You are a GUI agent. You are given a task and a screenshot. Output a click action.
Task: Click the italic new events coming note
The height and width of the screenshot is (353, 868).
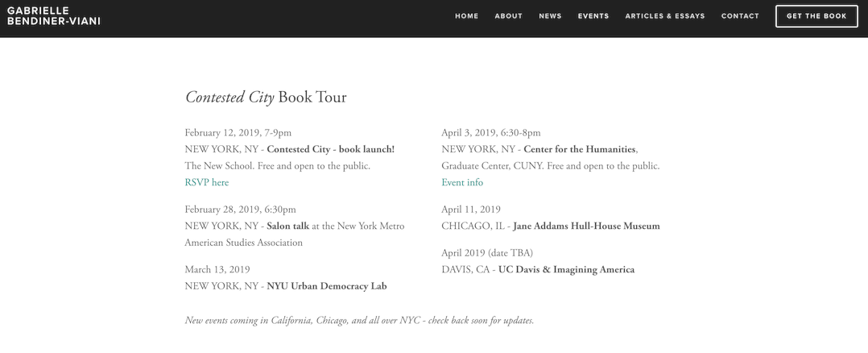359,320
